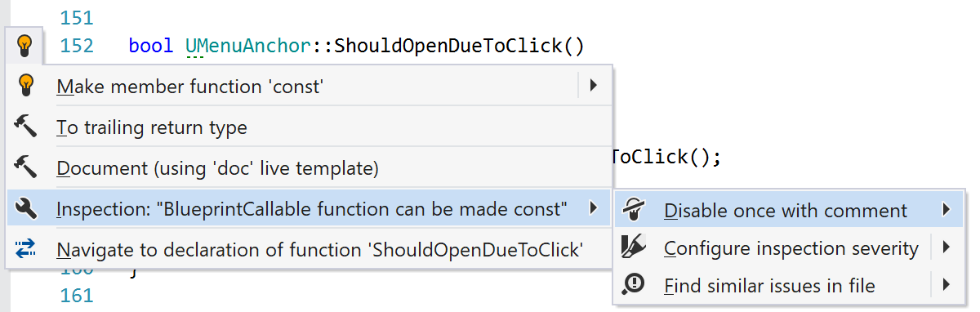This screenshot has width=980, height=312.
Task: Click the arrows icon for Navigate to declaration
Action: [26, 248]
